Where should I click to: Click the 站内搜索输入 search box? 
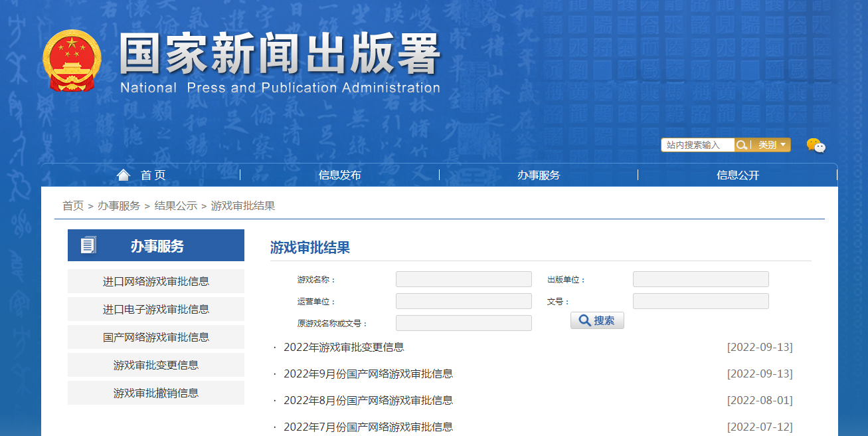click(698, 145)
